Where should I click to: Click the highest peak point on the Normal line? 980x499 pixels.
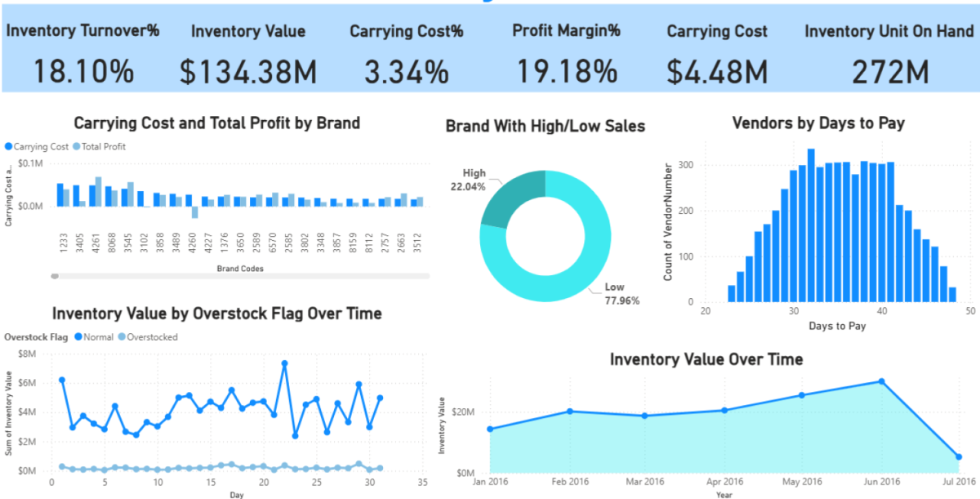point(284,363)
